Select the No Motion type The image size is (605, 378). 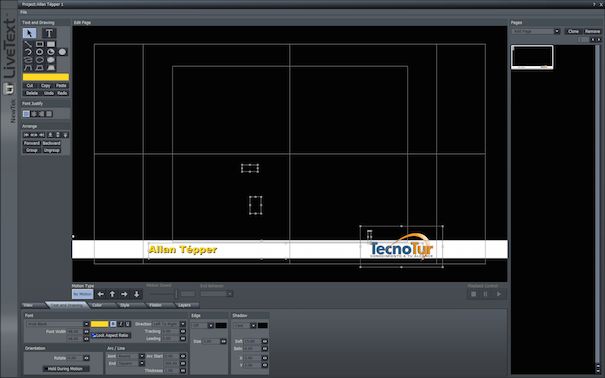(x=83, y=294)
